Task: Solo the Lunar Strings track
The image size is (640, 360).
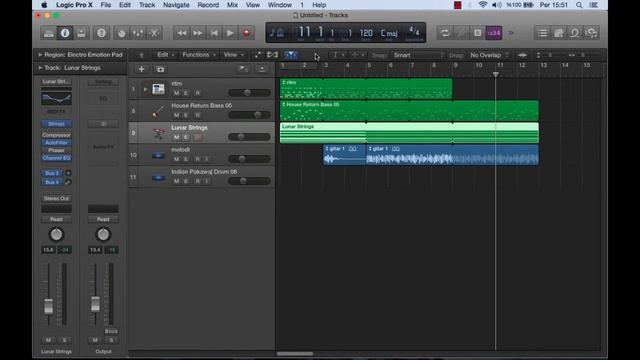Action: click(186, 137)
